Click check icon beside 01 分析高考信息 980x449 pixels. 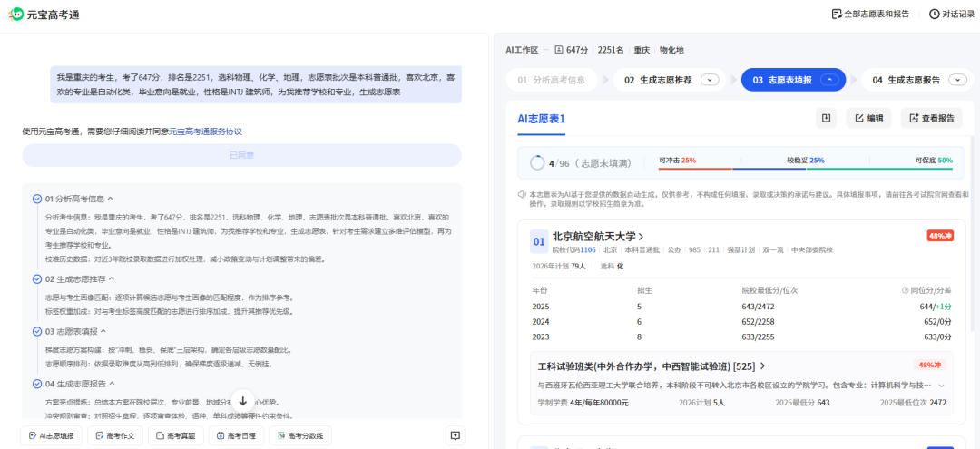[37, 200]
